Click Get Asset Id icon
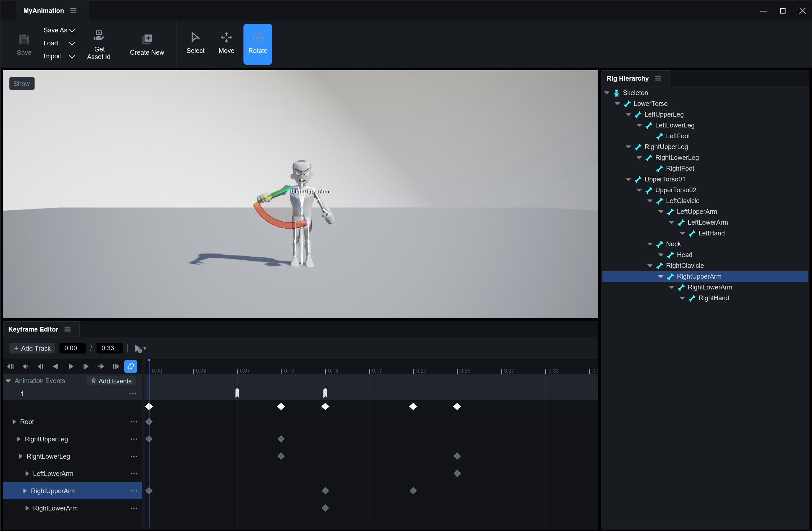The image size is (812, 531). [x=99, y=36]
